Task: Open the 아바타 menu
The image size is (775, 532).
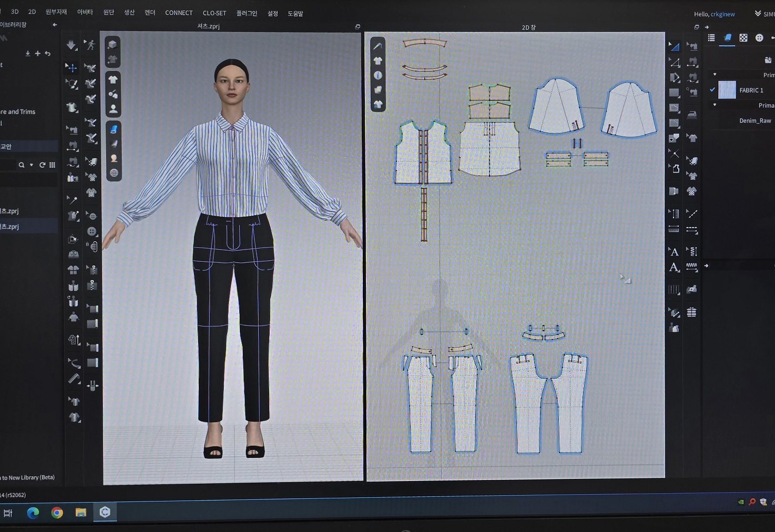Action: [x=85, y=12]
